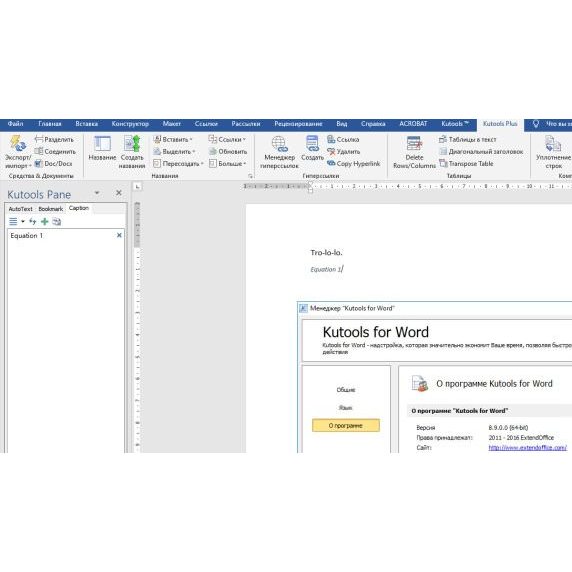Expand the Пересоздать dropdown

click(x=202, y=164)
